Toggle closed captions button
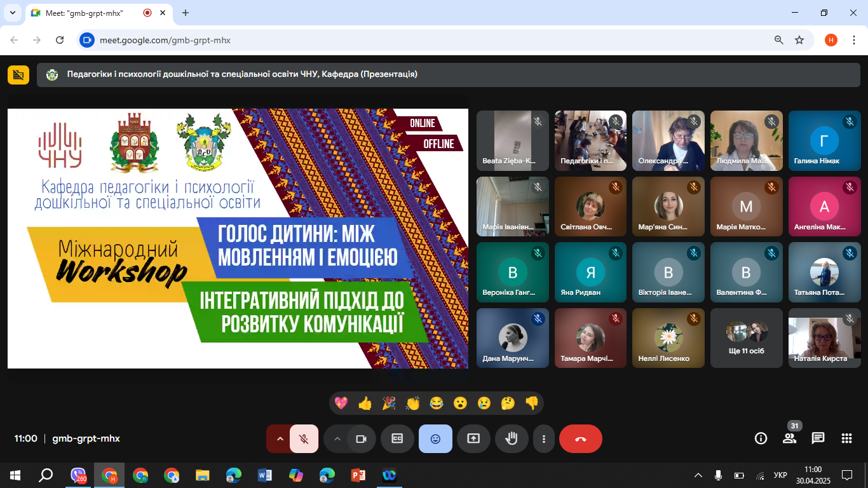The height and width of the screenshot is (488, 868). tap(397, 438)
